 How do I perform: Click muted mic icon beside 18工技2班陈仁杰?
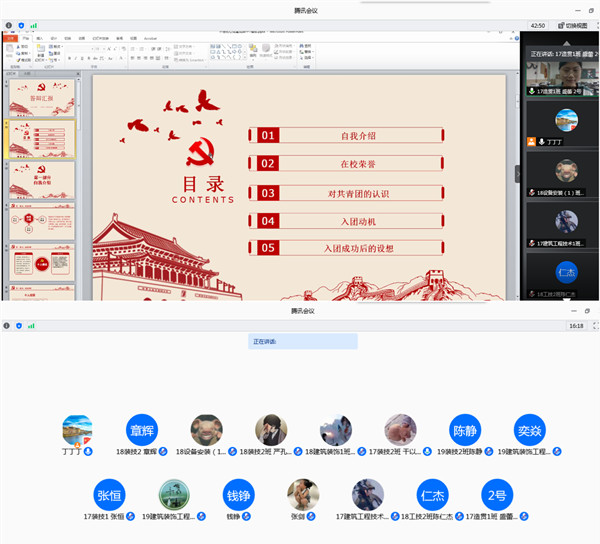[460, 516]
